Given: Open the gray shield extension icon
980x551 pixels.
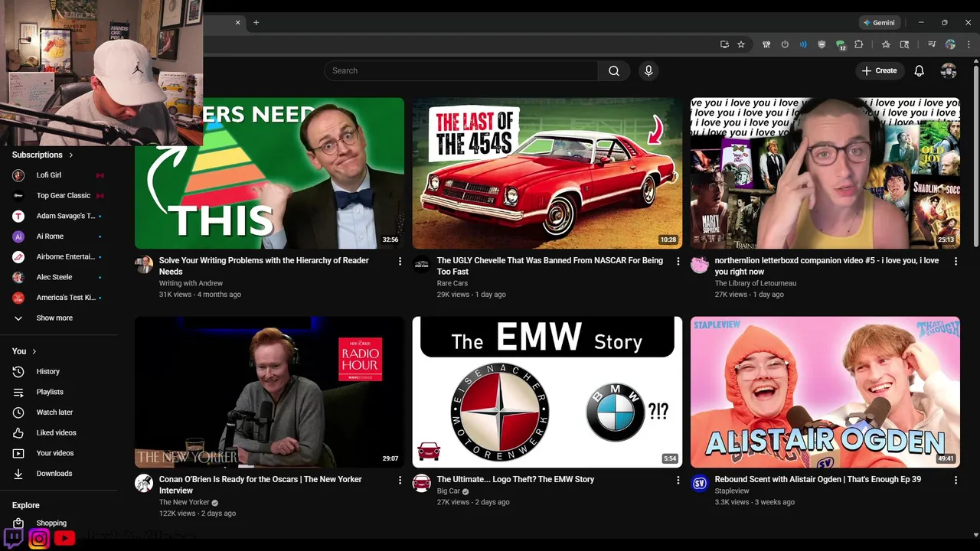Looking at the screenshot, I should click(822, 44).
